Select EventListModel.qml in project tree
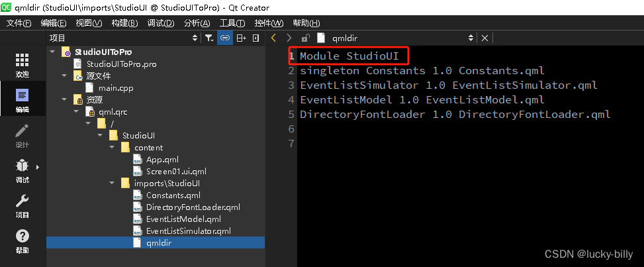 183,219
